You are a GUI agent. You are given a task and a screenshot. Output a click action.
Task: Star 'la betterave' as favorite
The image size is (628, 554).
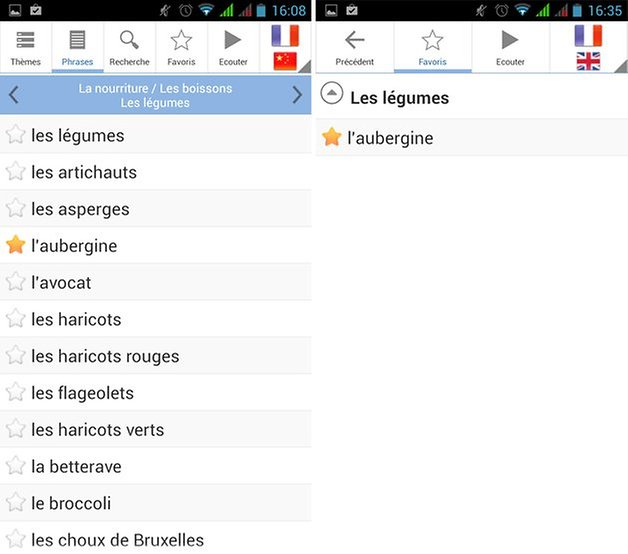pos(16,465)
